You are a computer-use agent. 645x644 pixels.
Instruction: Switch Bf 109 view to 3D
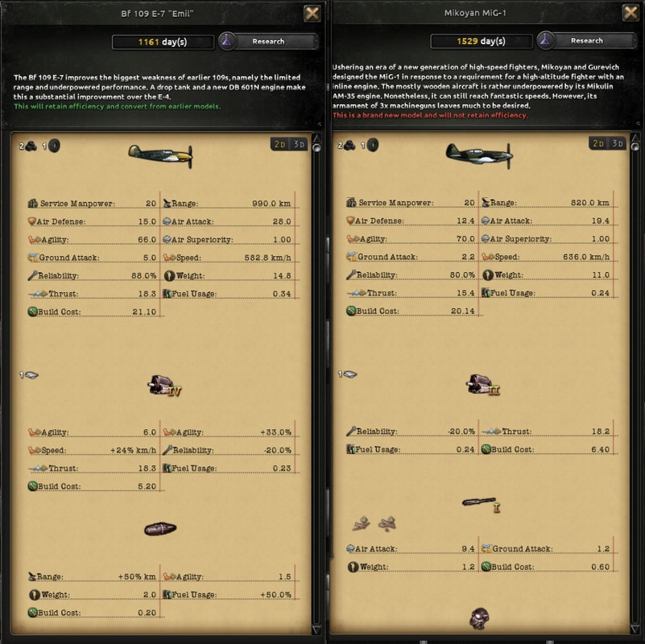coord(299,144)
